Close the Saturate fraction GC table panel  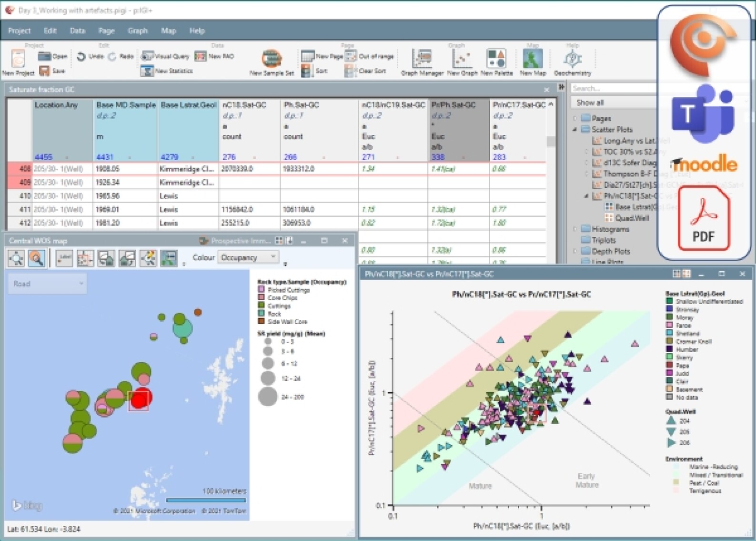(546, 90)
